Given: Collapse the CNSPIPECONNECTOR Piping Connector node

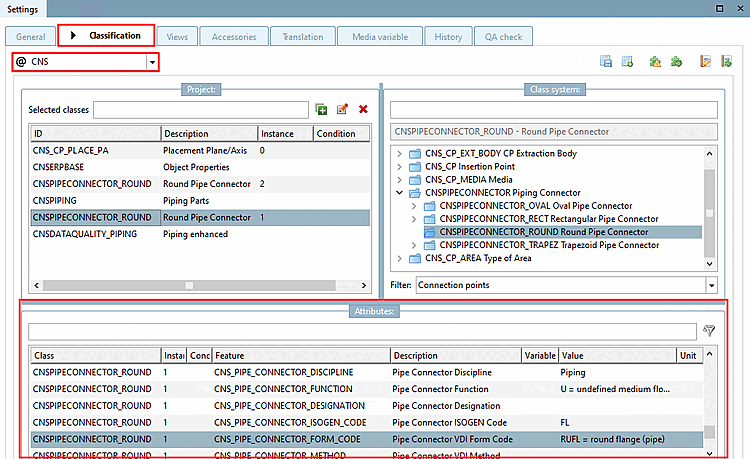Looking at the screenshot, I should [x=401, y=193].
